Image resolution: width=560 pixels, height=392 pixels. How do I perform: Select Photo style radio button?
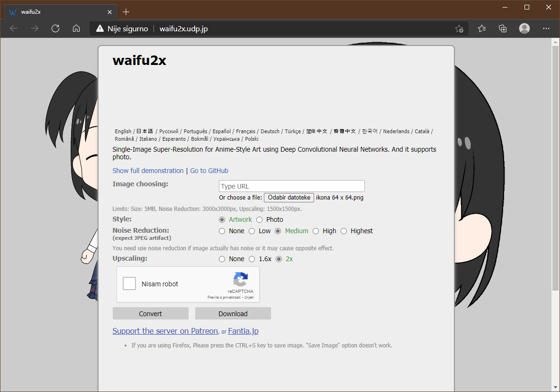coord(259,219)
